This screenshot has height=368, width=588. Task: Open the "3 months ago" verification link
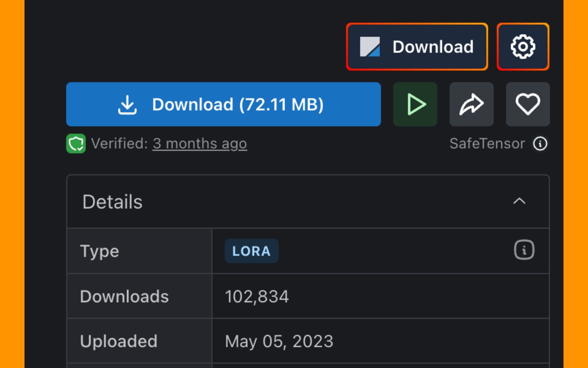pyautogui.click(x=200, y=144)
